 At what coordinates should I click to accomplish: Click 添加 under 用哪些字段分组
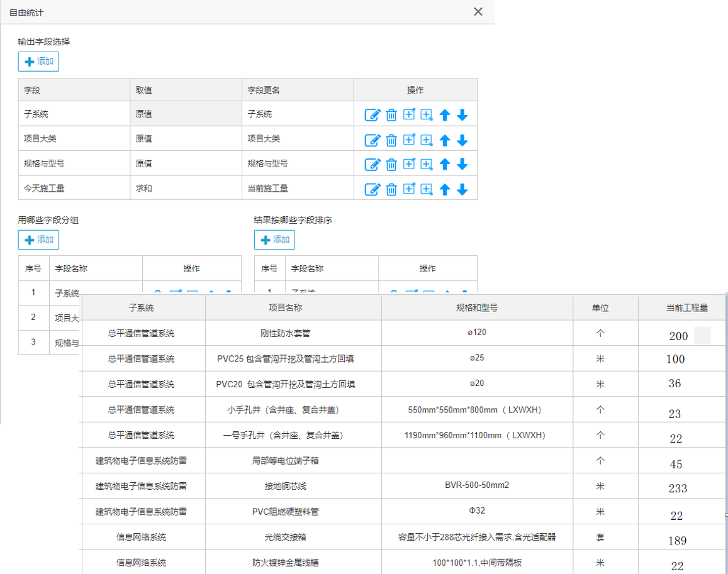[38, 240]
